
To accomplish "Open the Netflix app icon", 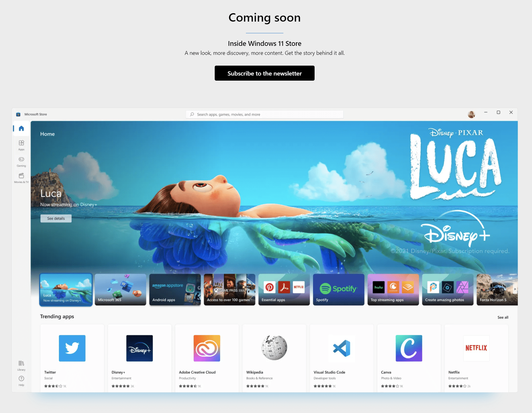I will coord(476,348).
